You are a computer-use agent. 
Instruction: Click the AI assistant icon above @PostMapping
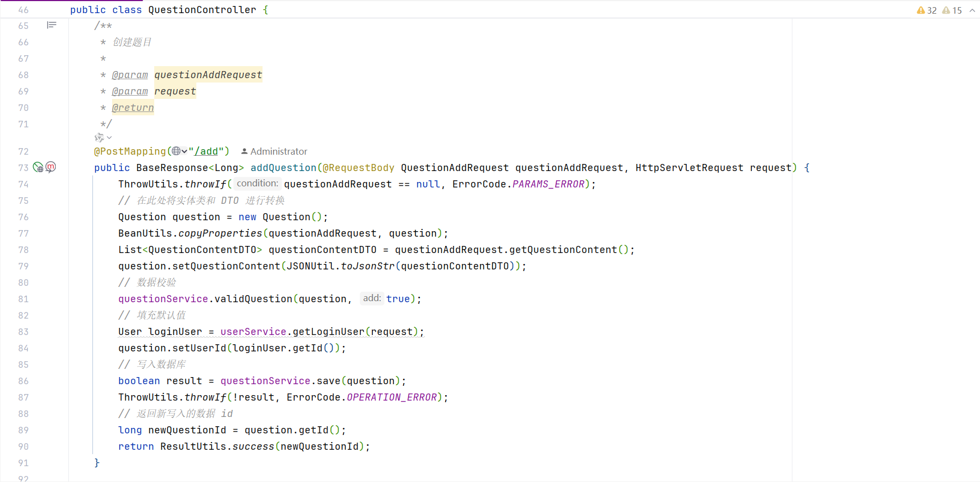[x=99, y=138]
